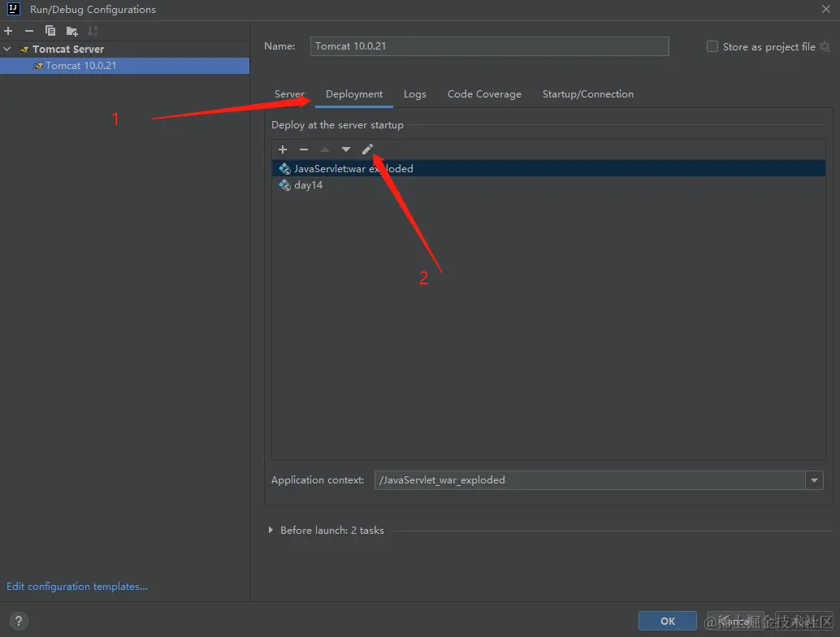Screen dimensions: 840x637
Task: Copy the selected run configuration
Action: point(50,31)
